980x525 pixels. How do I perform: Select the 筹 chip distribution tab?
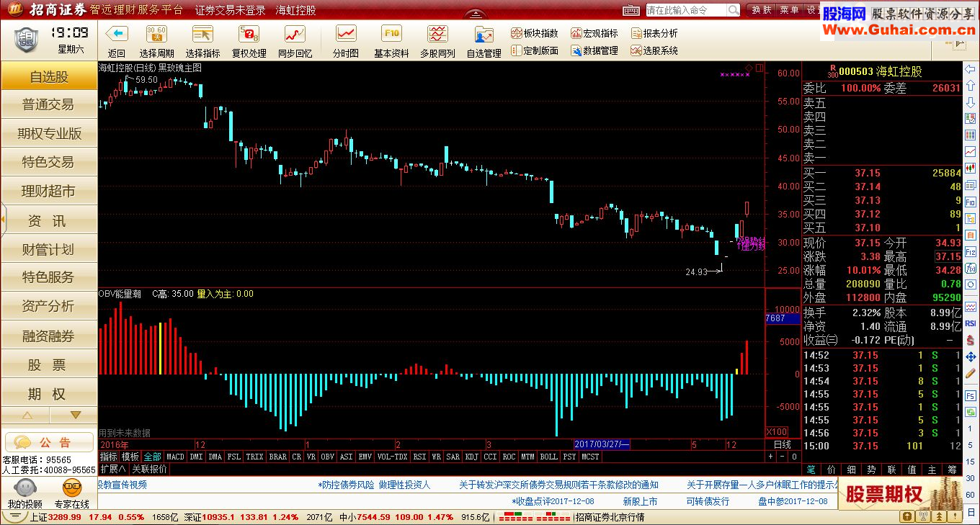pos(952,469)
